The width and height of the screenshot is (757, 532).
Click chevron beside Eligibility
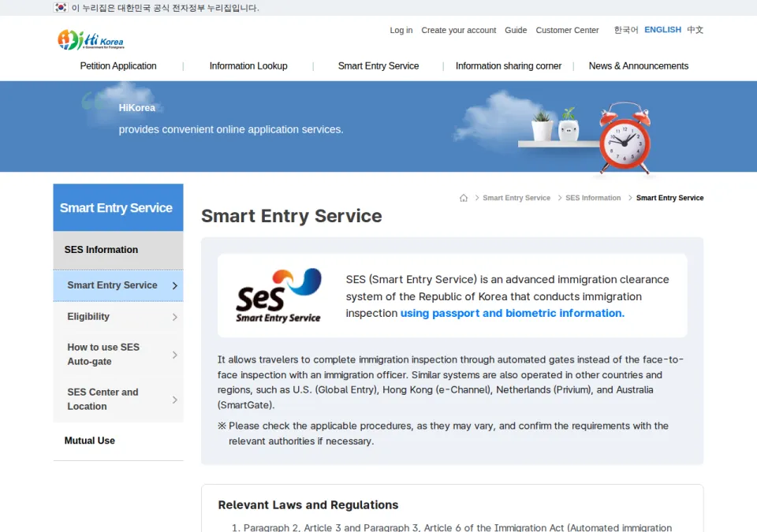point(175,317)
